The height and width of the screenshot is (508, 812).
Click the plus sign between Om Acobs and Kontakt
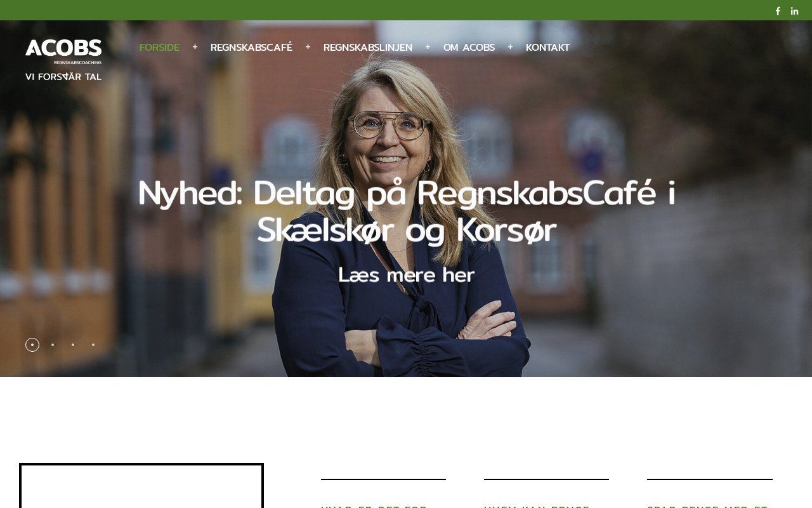(x=510, y=46)
